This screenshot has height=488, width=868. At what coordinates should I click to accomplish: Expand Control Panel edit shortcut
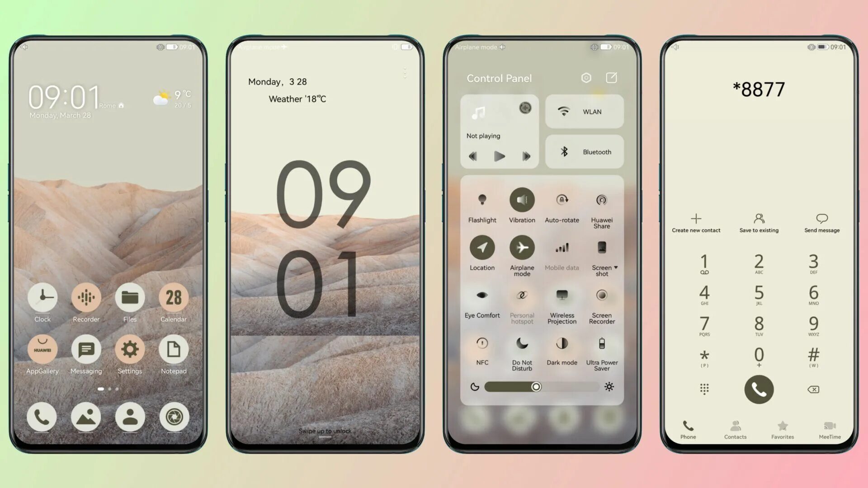click(x=611, y=77)
